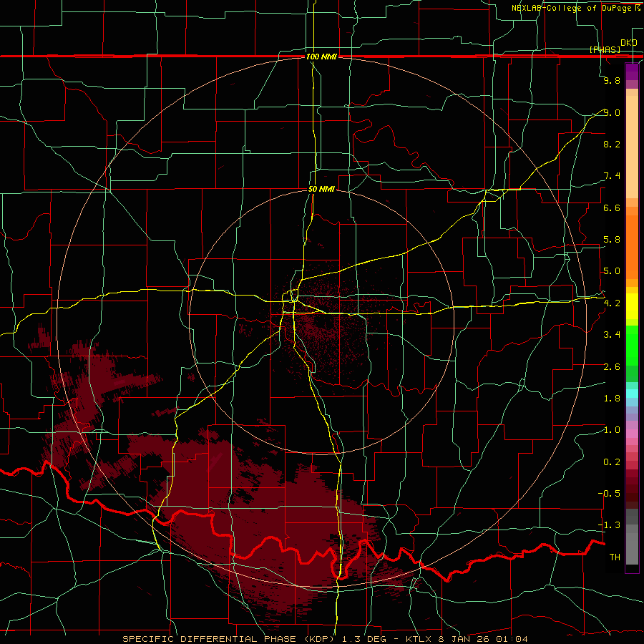Click the scale value 8.2
This screenshot has height=644, width=644.
(x=612, y=144)
